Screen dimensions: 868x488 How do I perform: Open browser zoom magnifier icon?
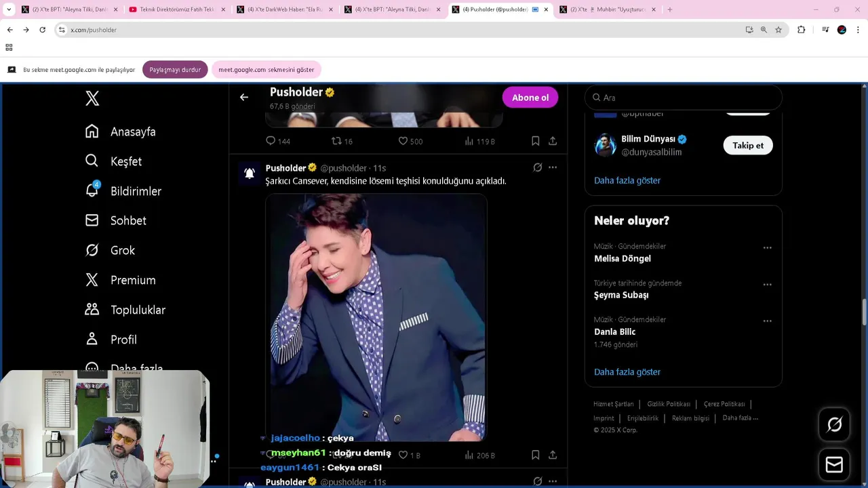pyautogui.click(x=764, y=30)
